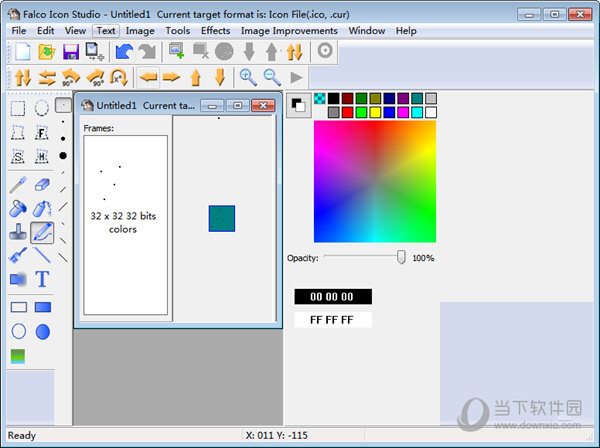Image resolution: width=600 pixels, height=448 pixels.
Task: Choose the green gradient fill tool
Action: (x=18, y=356)
